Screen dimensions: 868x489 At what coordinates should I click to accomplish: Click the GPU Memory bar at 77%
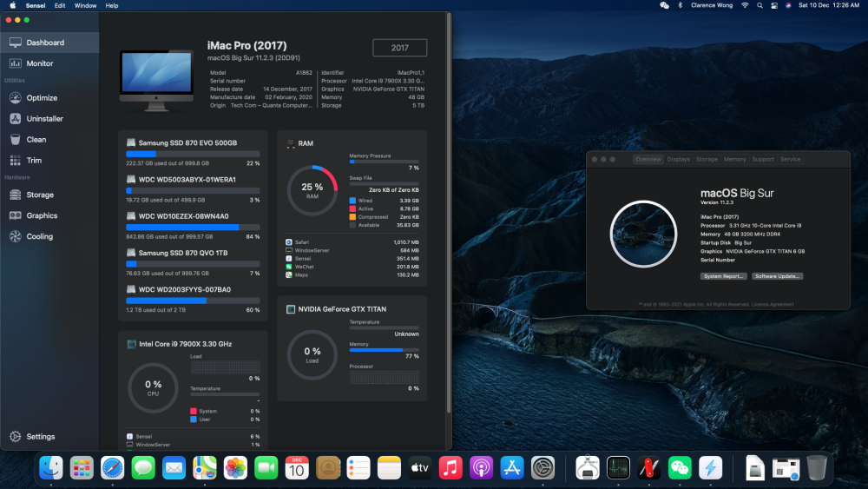(385, 350)
